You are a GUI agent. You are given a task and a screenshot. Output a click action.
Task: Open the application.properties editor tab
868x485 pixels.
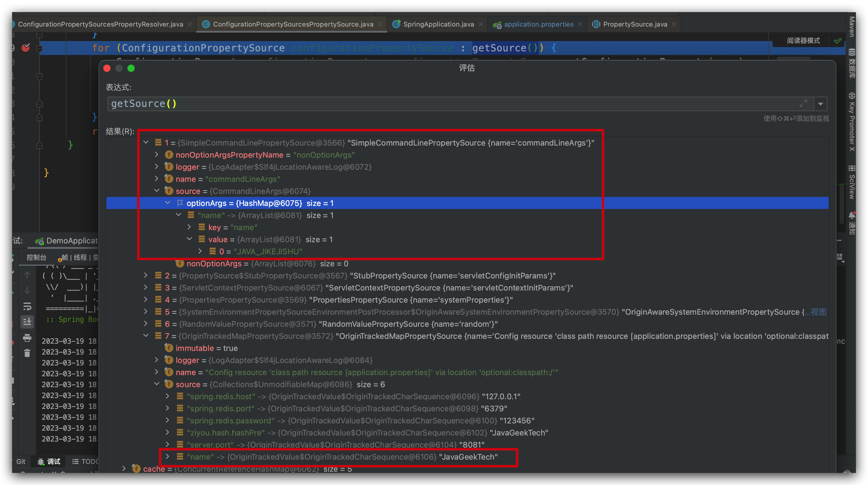(538, 24)
